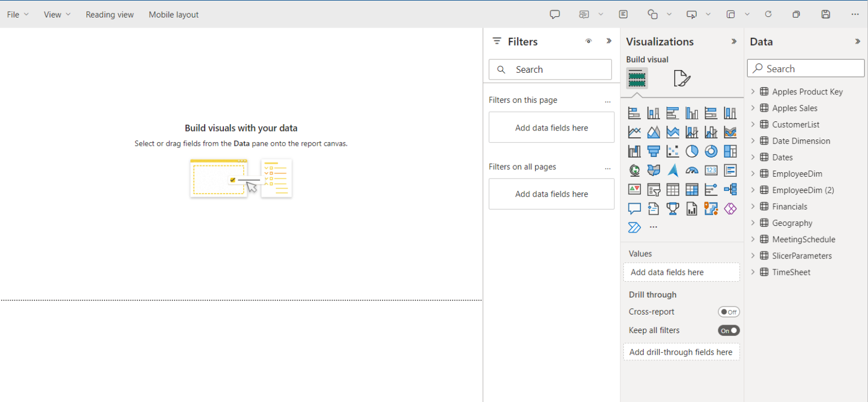Add a Q&A visual
Image resolution: width=868 pixels, height=402 pixels.
click(x=634, y=208)
